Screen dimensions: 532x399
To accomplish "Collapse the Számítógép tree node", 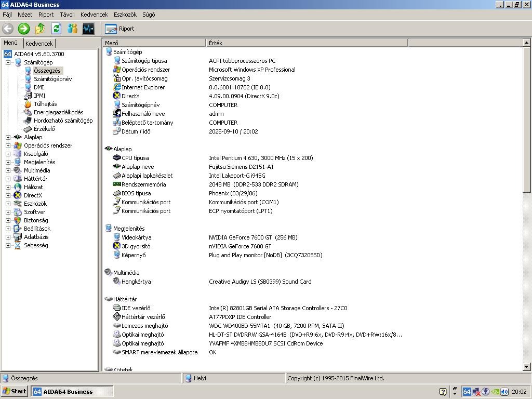I will tap(8, 62).
